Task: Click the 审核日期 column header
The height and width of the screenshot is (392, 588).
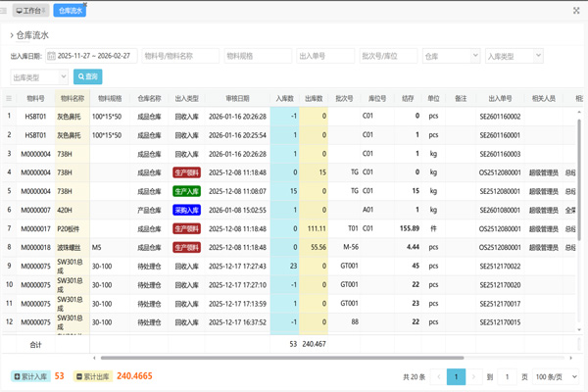Action: (237, 98)
